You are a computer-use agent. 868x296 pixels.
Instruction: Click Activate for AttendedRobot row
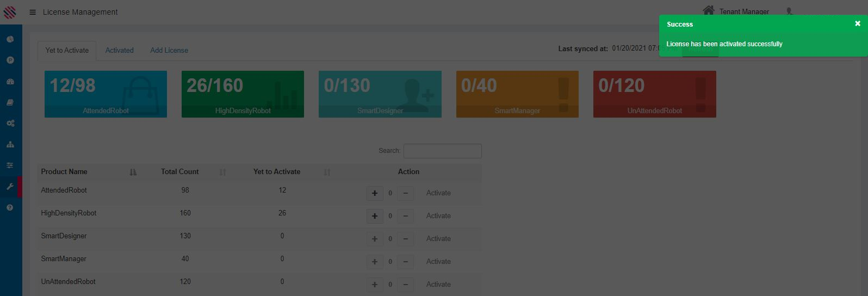click(x=438, y=193)
